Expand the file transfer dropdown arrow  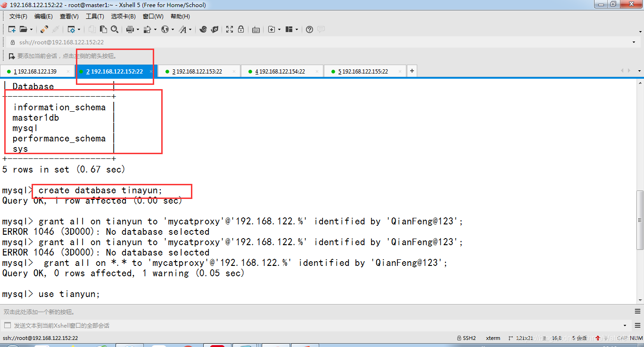pyautogui.click(x=155, y=29)
